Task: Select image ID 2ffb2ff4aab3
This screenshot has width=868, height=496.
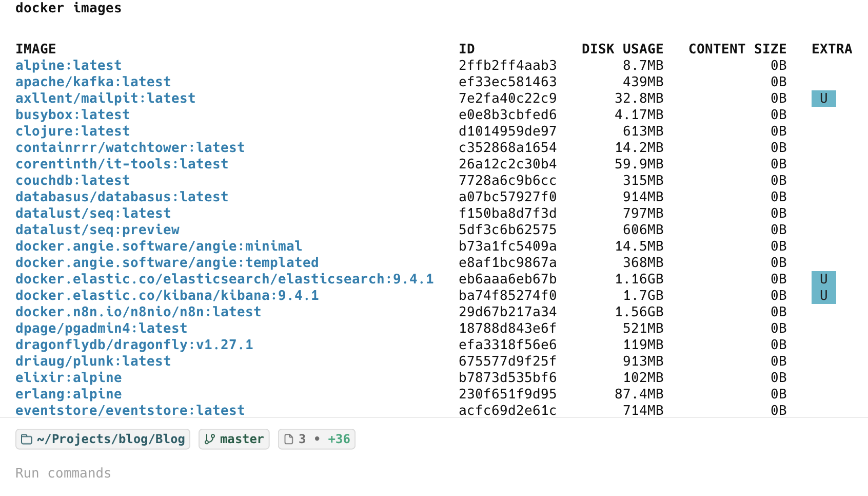Action: click(508, 66)
